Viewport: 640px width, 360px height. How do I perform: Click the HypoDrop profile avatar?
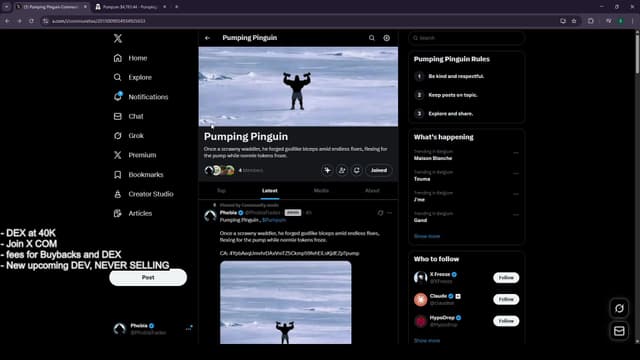[x=420, y=321]
